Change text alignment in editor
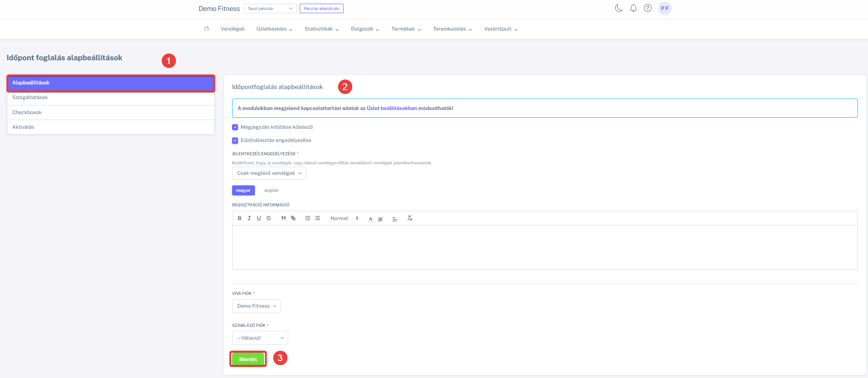 click(395, 219)
